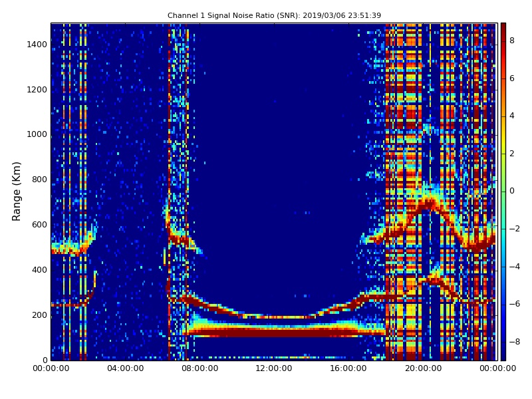Click the colorbar label 0
The height and width of the screenshot is (399, 532).
(512, 191)
